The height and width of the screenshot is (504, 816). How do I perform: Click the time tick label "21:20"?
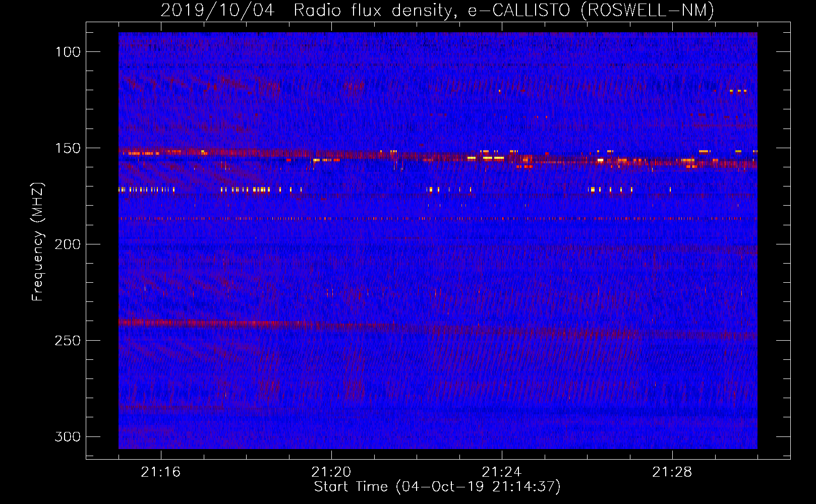click(x=331, y=472)
